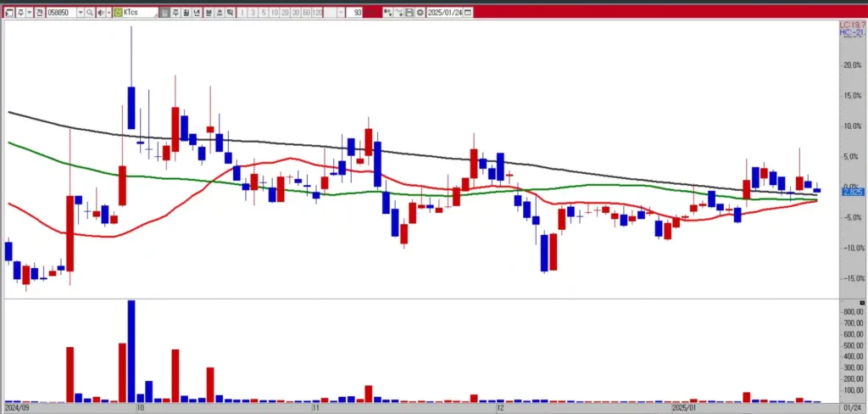Open the 주 market type dropdown
868x414 pixels.
click(30, 13)
